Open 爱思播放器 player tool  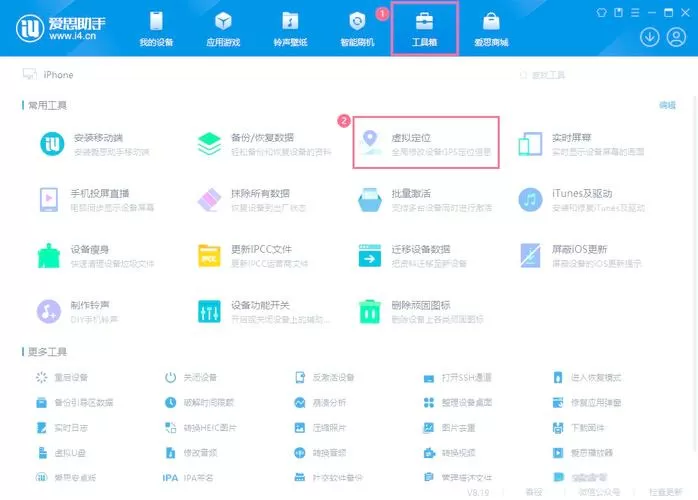coord(583,453)
